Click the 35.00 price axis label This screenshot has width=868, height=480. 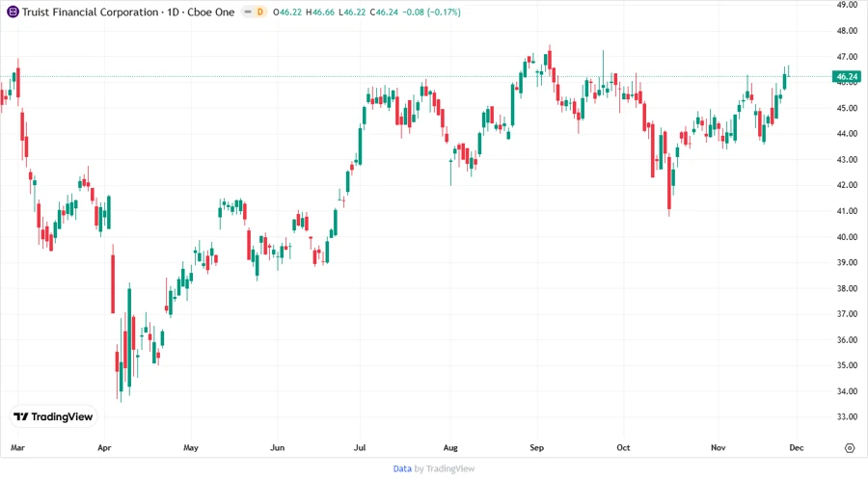pyautogui.click(x=847, y=365)
